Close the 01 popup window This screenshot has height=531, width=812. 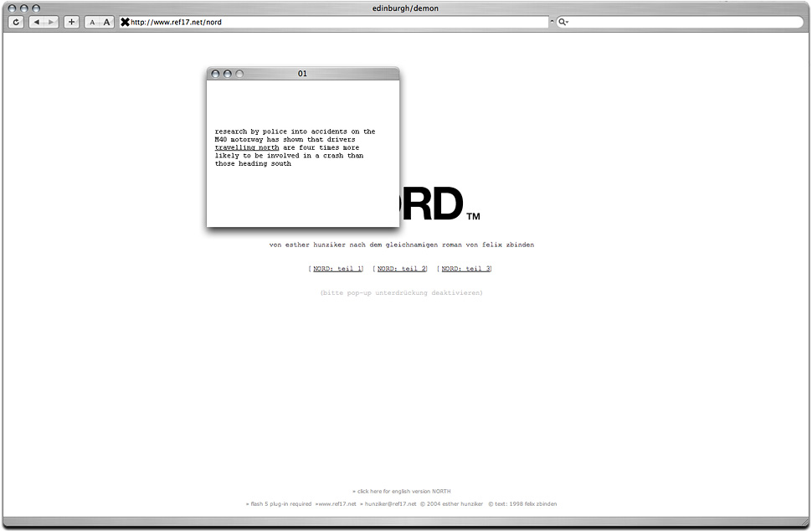(215, 74)
